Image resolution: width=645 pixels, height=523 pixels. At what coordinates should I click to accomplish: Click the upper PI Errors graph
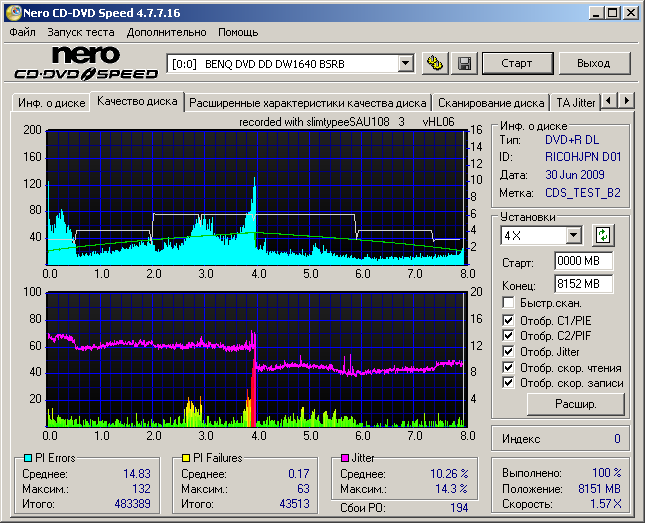pos(257,198)
